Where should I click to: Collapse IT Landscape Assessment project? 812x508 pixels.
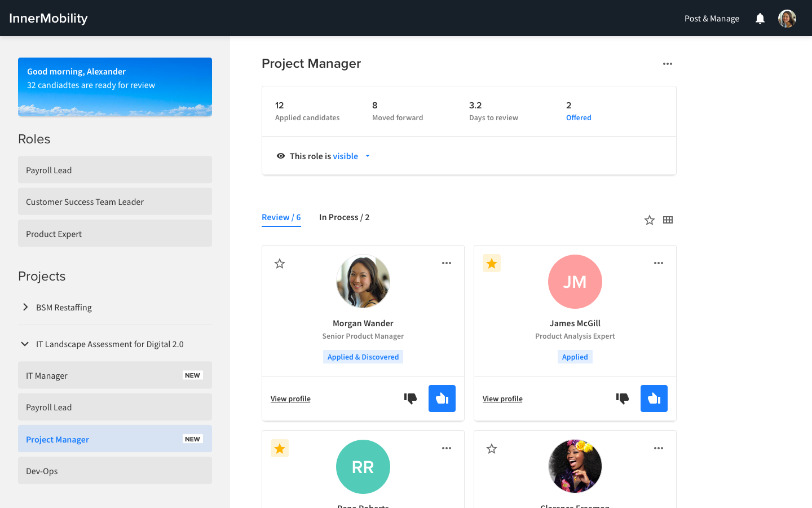[25, 344]
